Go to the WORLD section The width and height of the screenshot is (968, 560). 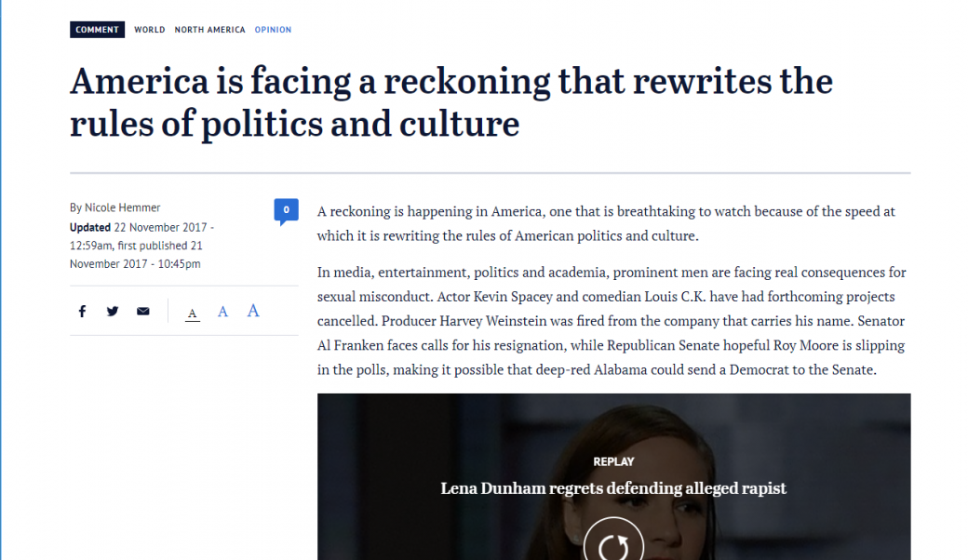pyautogui.click(x=149, y=30)
